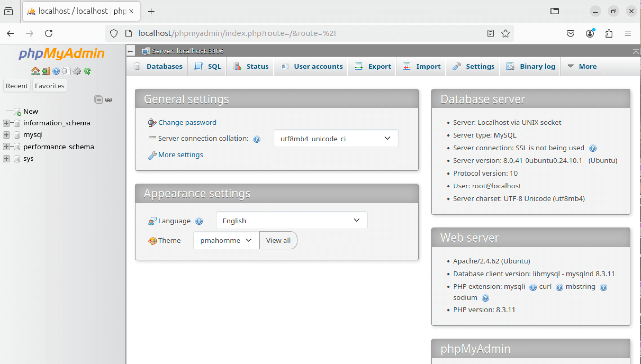Open phpMyAdmin documentation help icon in sidebar
Screen dimensions: 641x364
point(56,71)
